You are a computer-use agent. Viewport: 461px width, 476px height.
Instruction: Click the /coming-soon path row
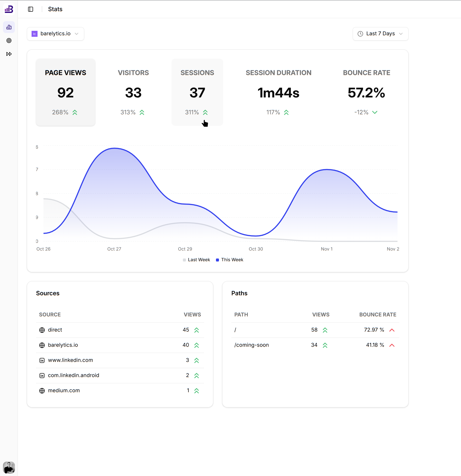pos(251,345)
